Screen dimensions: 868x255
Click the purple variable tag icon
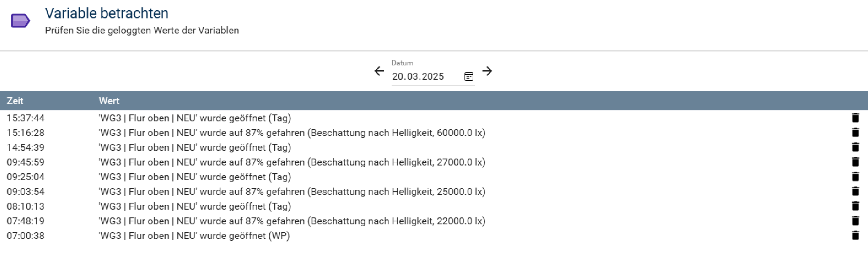coord(20,21)
